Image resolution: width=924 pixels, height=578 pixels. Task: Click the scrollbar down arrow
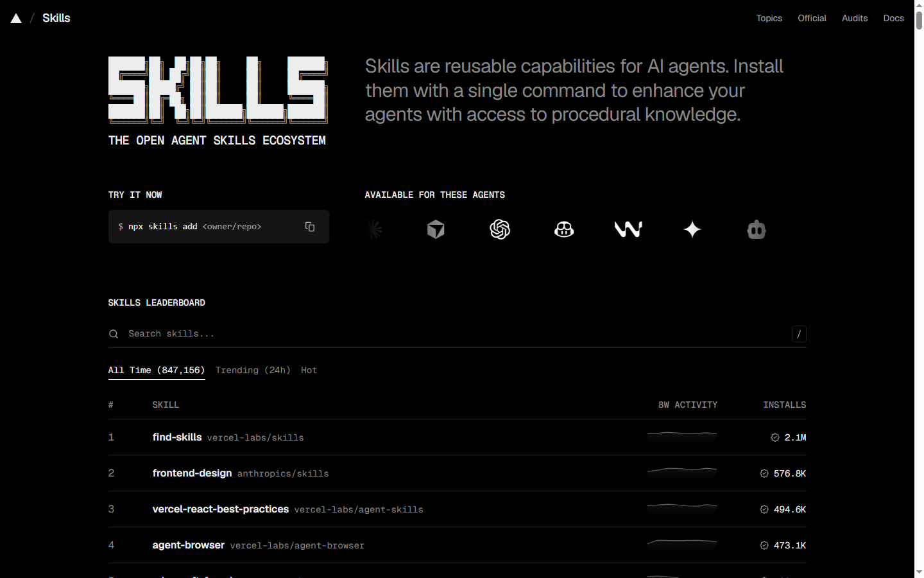pyautogui.click(x=919, y=572)
